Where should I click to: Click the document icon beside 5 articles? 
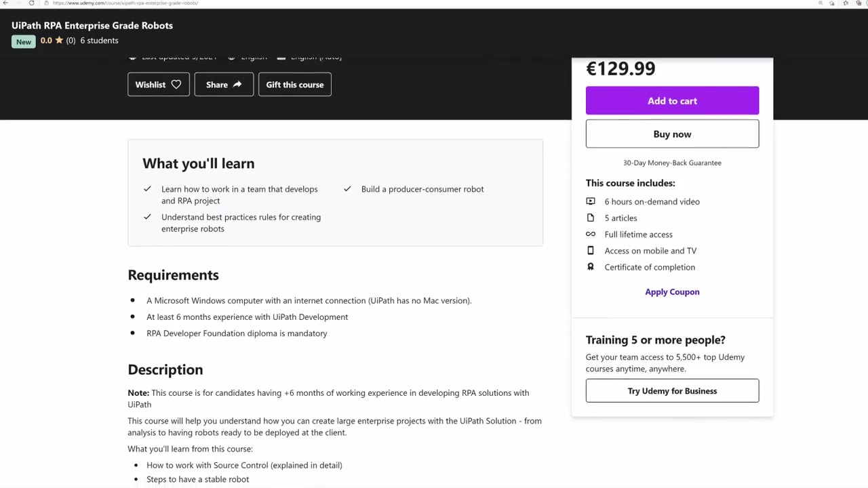pos(590,218)
